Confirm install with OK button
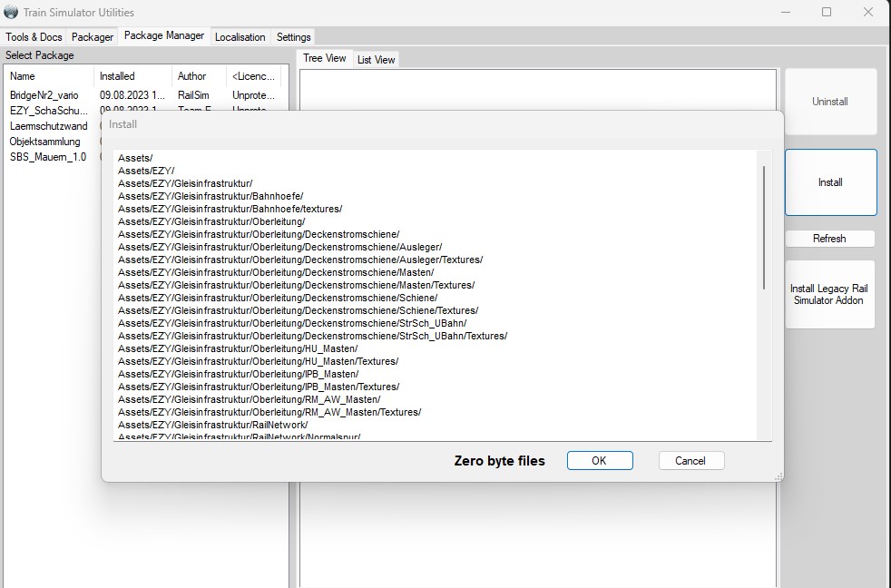 pos(600,461)
